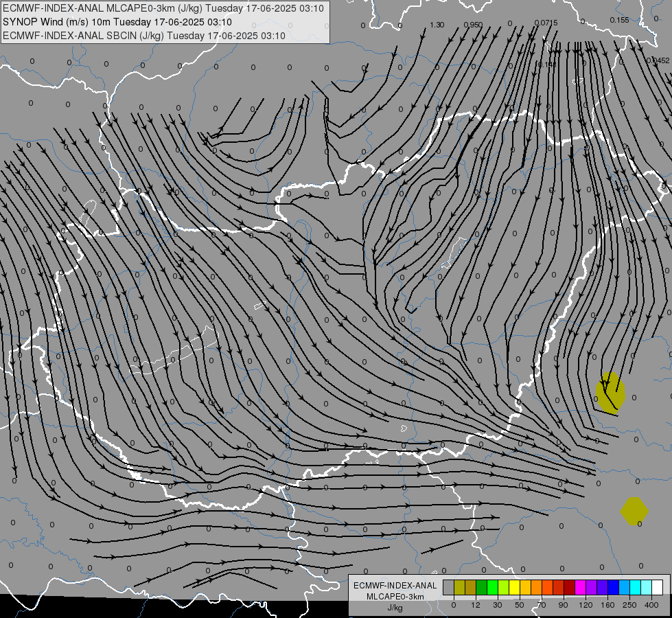This screenshot has width=672, height=618.
Task: Click the map value 0.0715
Action: 546,23
